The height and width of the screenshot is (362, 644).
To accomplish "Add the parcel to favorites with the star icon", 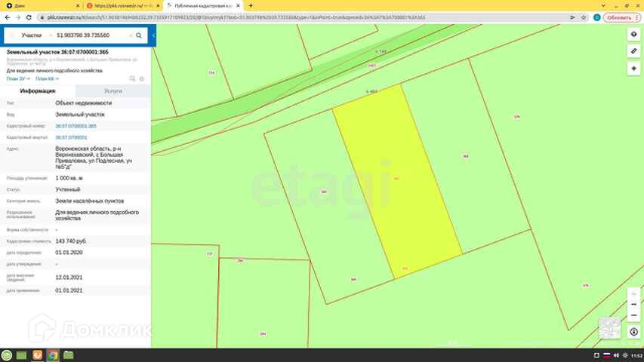I will click(x=142, y=78).
